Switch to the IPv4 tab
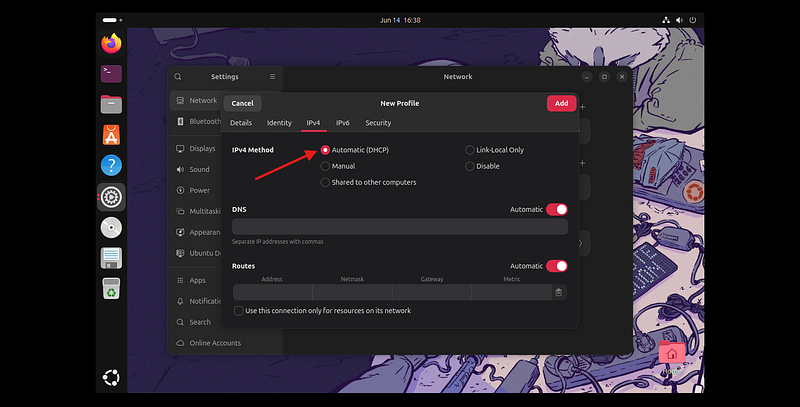Viewport: 800px width, 407px height. [313, 123]
